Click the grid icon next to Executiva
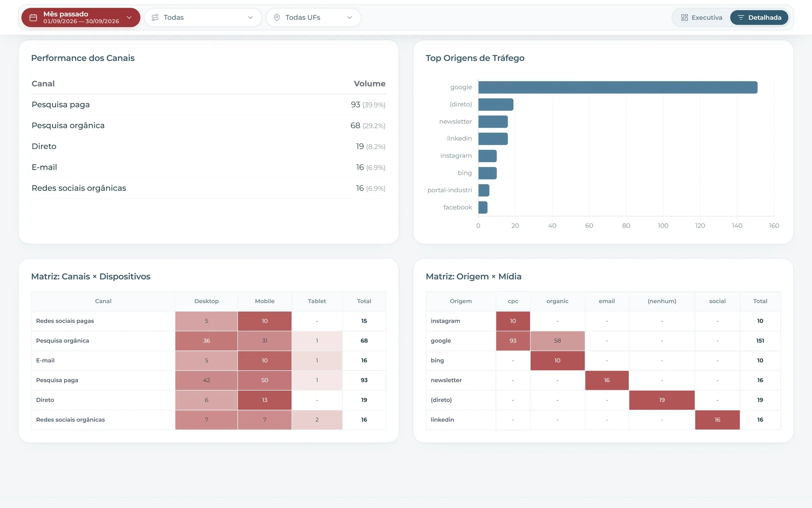Viewport: 812px width, 508px height. [684, 18]
